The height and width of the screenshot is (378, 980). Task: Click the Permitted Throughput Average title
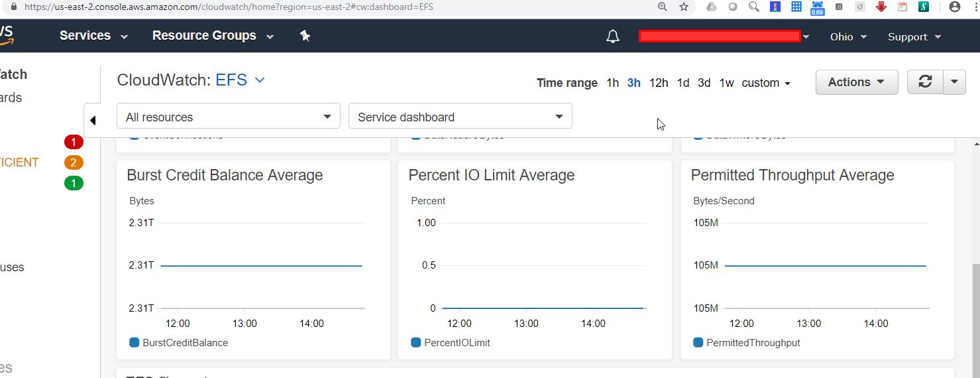click(x=792, y=175)
